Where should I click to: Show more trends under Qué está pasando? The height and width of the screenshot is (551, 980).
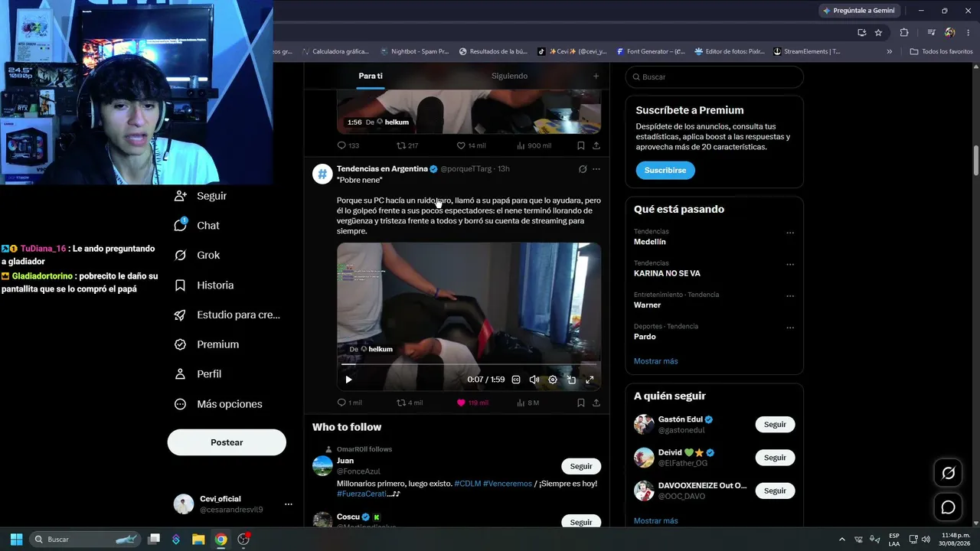(655, 361)
